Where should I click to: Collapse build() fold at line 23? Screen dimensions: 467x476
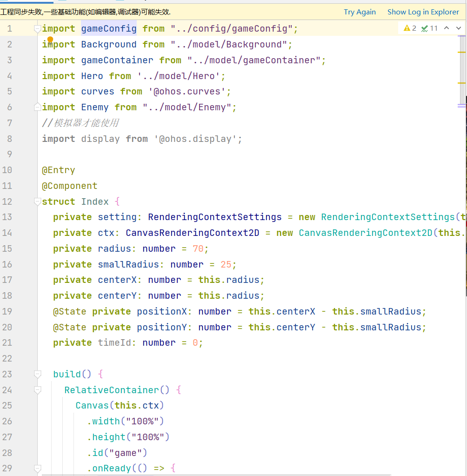(x=38, y=374)
